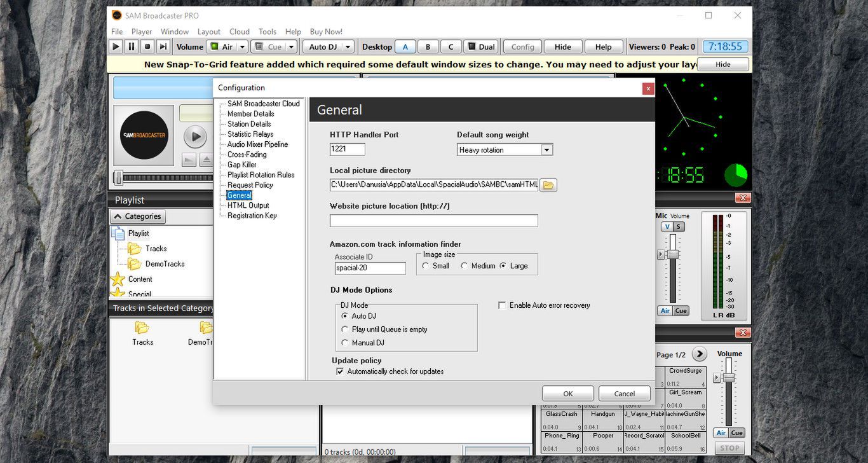Image resolution: width=868 pixels, height=463 pixels.
Task: Switch to Desktop B
Action: [x=428, y=46]
